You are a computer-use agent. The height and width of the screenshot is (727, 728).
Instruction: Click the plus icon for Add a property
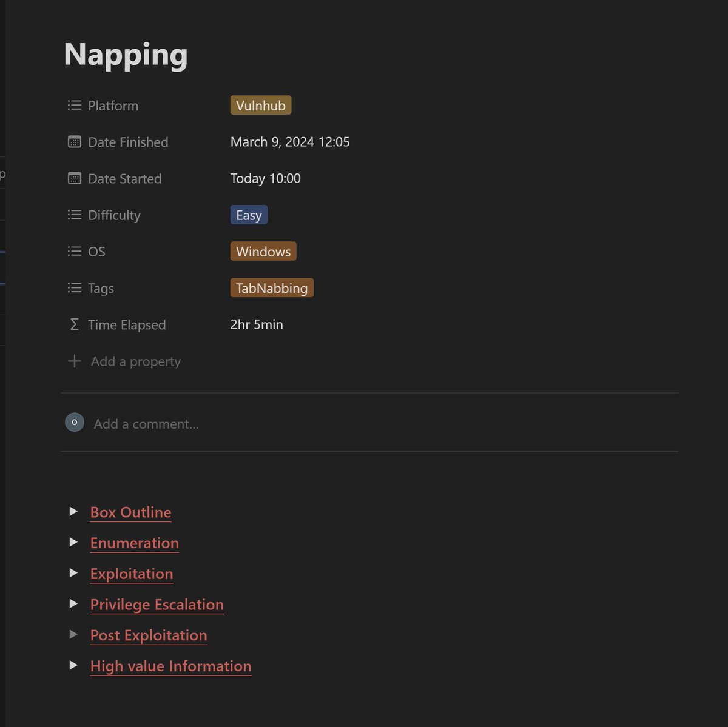click(74, 361)
